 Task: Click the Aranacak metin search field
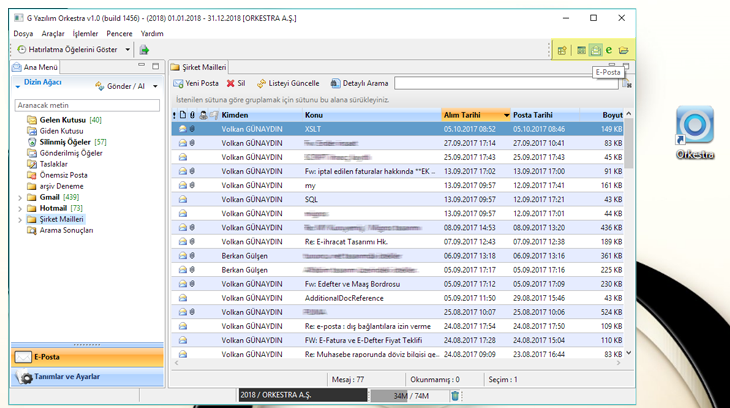click(88, 104)
